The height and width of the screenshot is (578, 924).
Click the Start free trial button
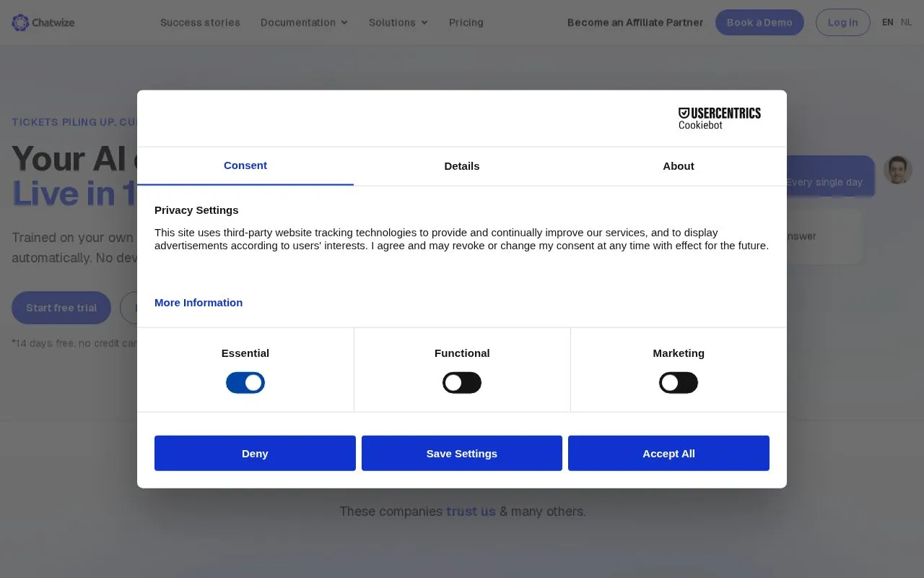[61, 308]
